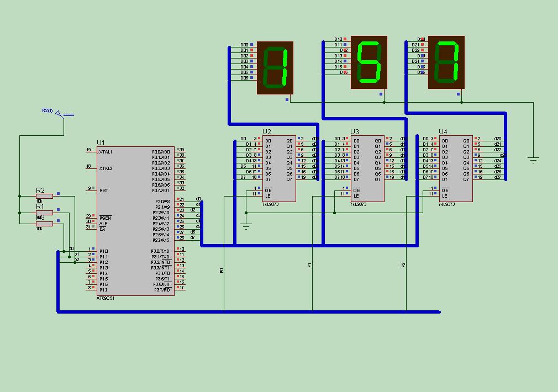Click the 'U3' reference label
The image size is (558, 392).
[355, 132]
